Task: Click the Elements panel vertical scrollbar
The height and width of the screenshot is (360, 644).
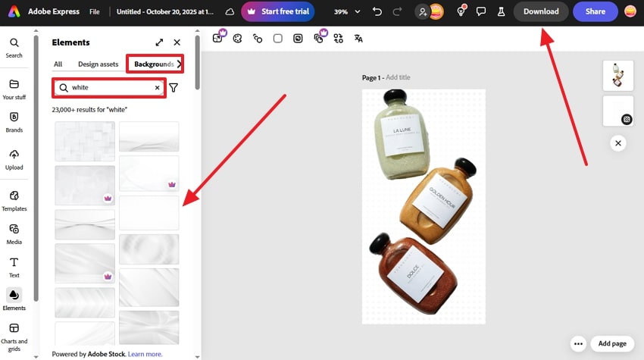Action: click(x=198, y=61)
